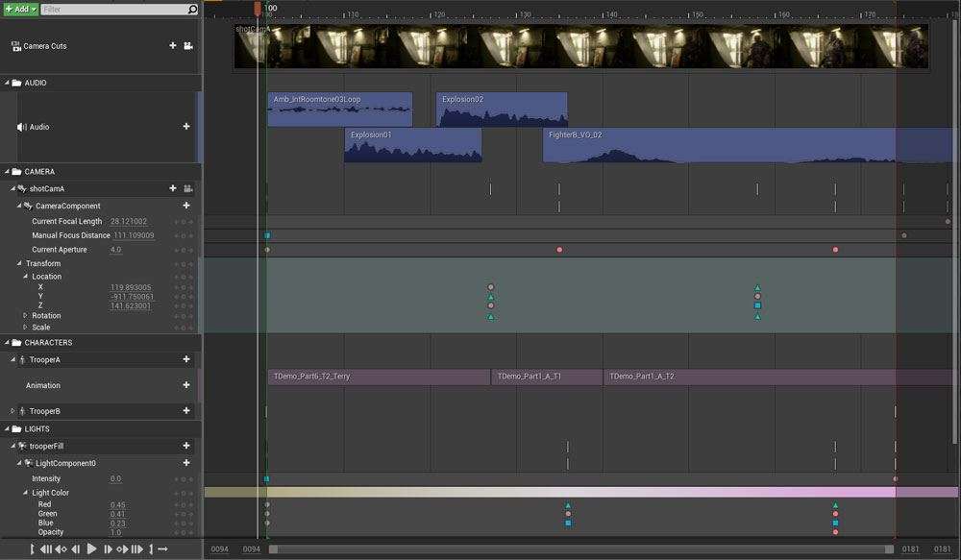Add property track to LightComponent0
This screenshot has width=961, height=560.
(x=186, y=463)
